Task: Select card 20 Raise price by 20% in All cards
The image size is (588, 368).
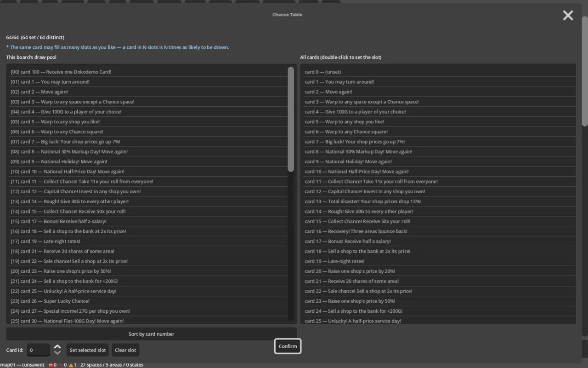Action: click(x=439, y=271)
